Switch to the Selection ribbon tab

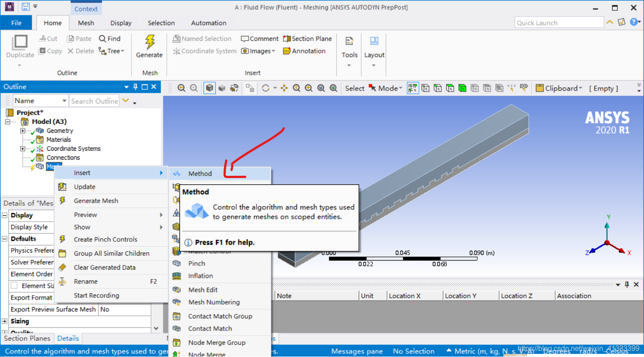(161, 23)
